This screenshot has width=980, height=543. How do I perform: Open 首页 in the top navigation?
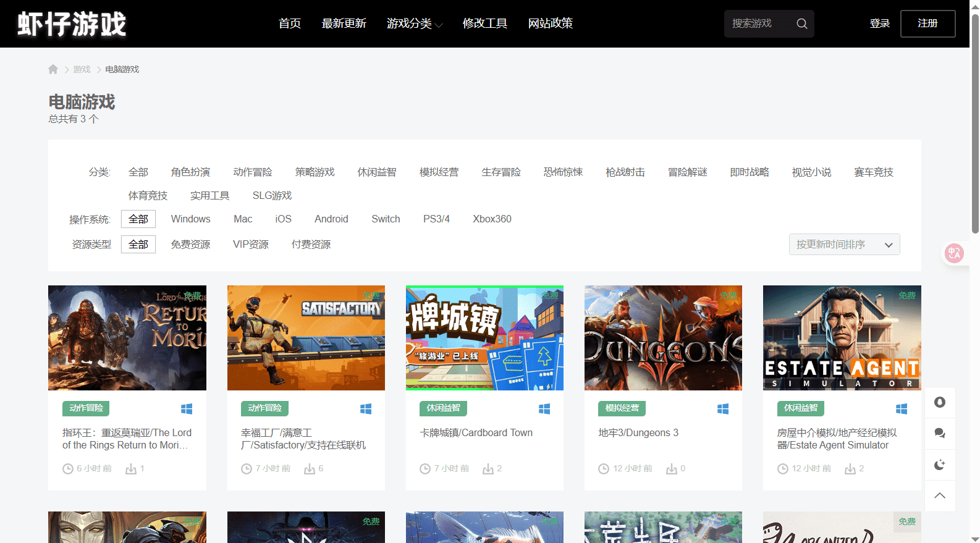290,23
